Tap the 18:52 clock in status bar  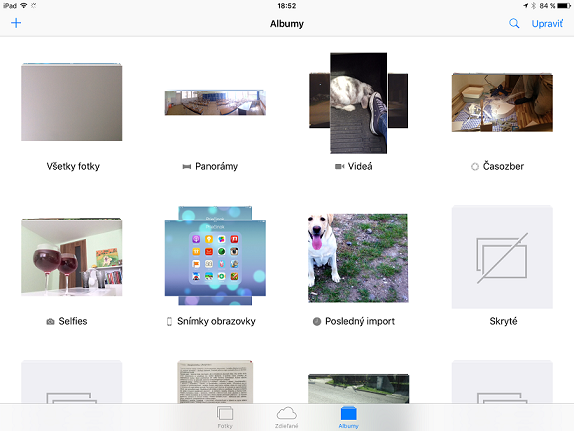click(287, 5)
